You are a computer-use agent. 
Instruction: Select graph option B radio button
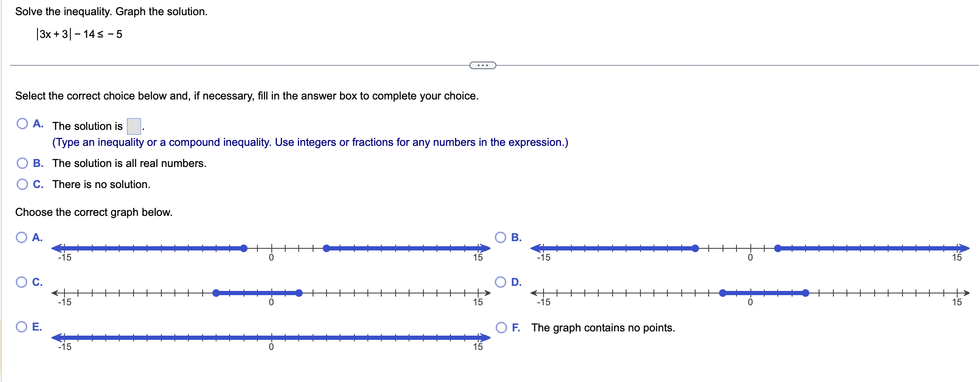click(501, 237)
